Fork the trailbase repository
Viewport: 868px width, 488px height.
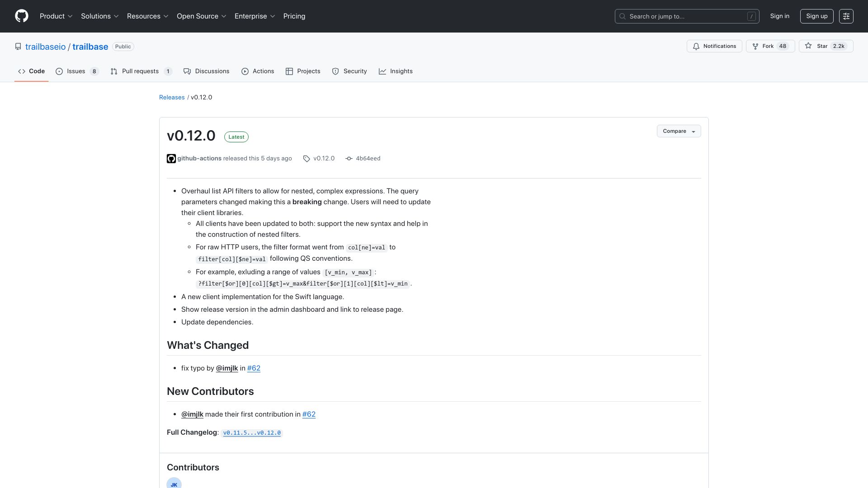pyautogui.click(x=770, y=46)
